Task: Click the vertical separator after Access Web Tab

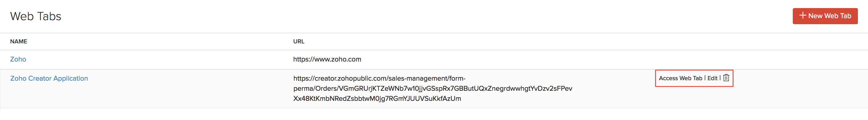Action: pyautogui.click(x=705, y=78)
